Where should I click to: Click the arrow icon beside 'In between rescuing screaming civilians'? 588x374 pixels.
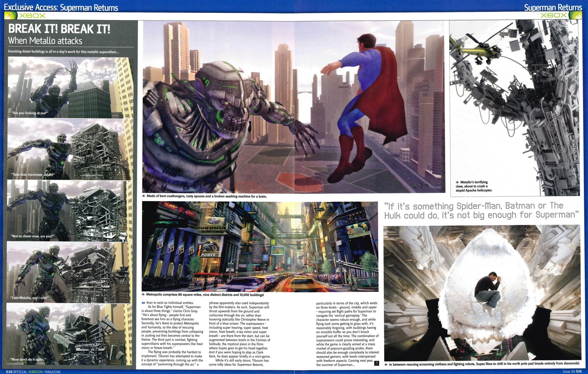tap(386, 365)
